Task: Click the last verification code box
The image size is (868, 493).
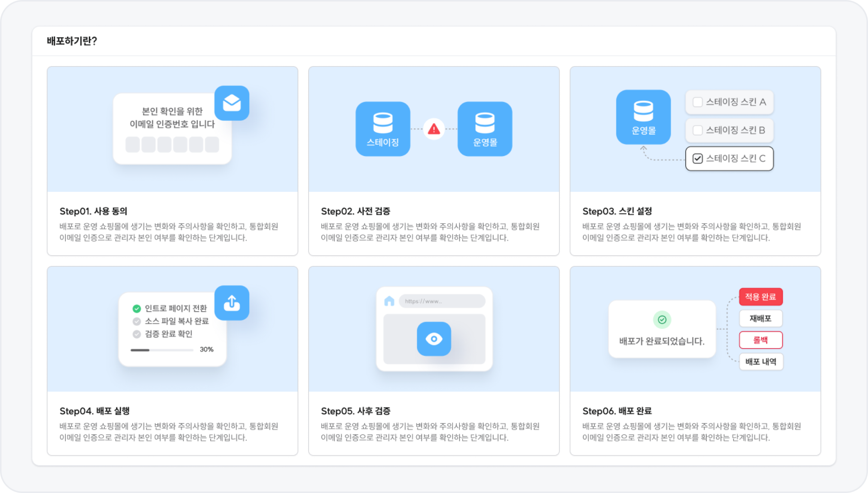Action: coord(212,144)
